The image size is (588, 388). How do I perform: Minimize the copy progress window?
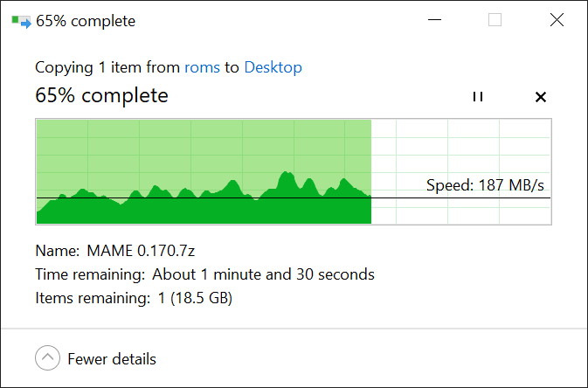click(434, 20)
